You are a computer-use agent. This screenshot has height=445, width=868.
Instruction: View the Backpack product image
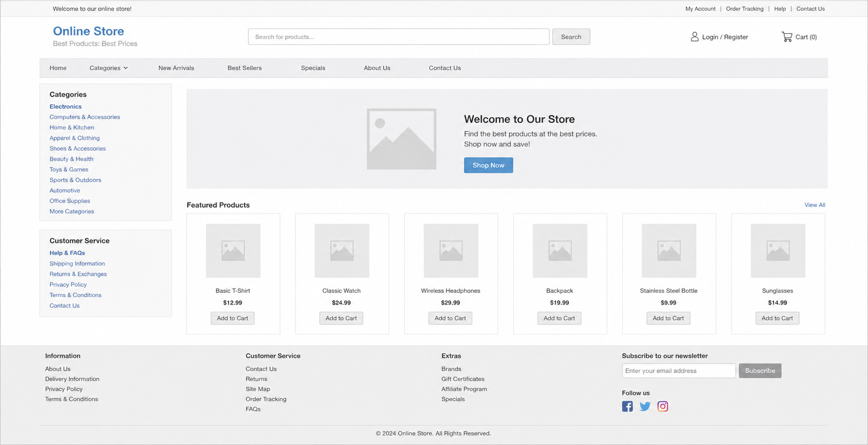[x=560, y=251]
